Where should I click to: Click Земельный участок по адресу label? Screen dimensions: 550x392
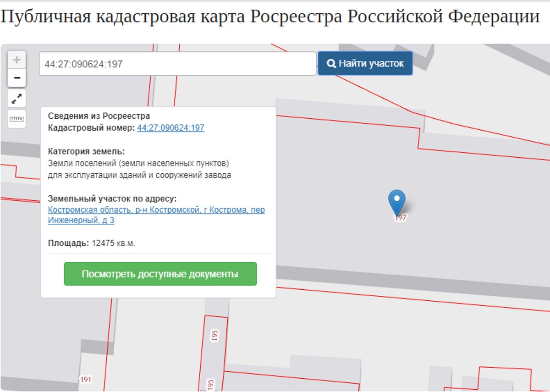pyautogui.click(x=112, y=199)
